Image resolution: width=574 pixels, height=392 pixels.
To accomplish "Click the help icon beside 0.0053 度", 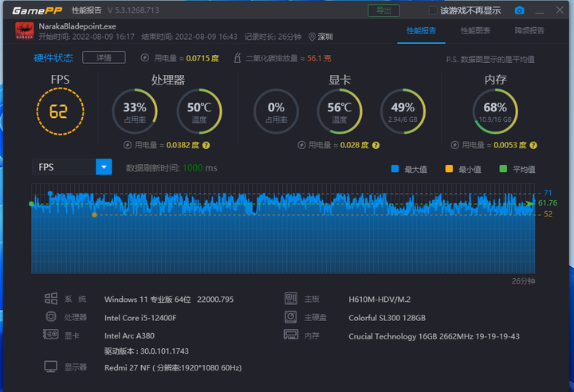I will (533, 145).
